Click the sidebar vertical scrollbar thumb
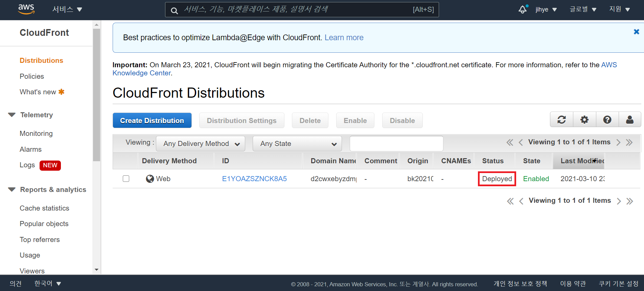This screenshot has width=644, height=291. click(x=96, y=95)
